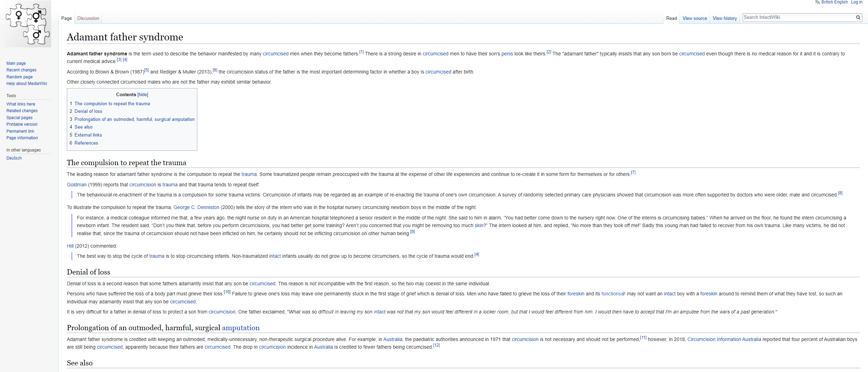Open Page information link
This screenshot has height=372, width=868.
(22, 138)
